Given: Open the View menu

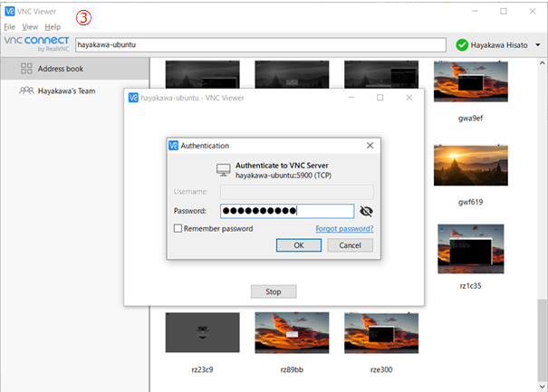Looking at the screenshot, I should click(x=30, y=27).
